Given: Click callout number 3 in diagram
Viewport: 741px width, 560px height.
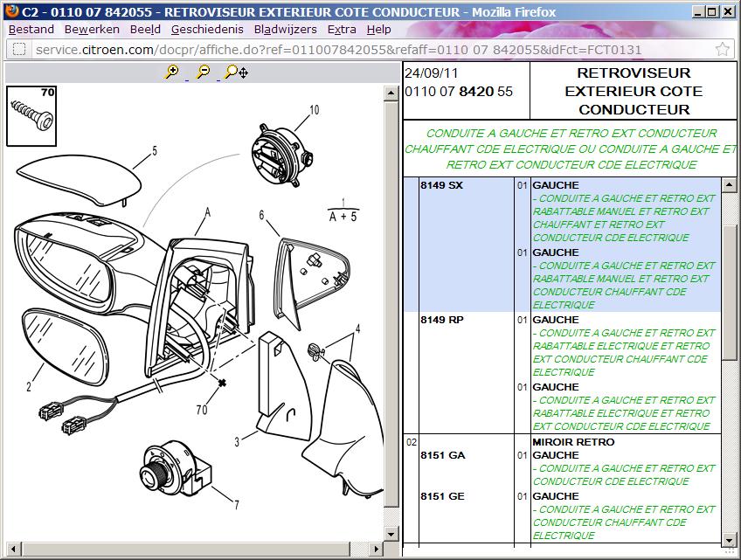Looking at the screenshot, I should click(x=237, y=442).
